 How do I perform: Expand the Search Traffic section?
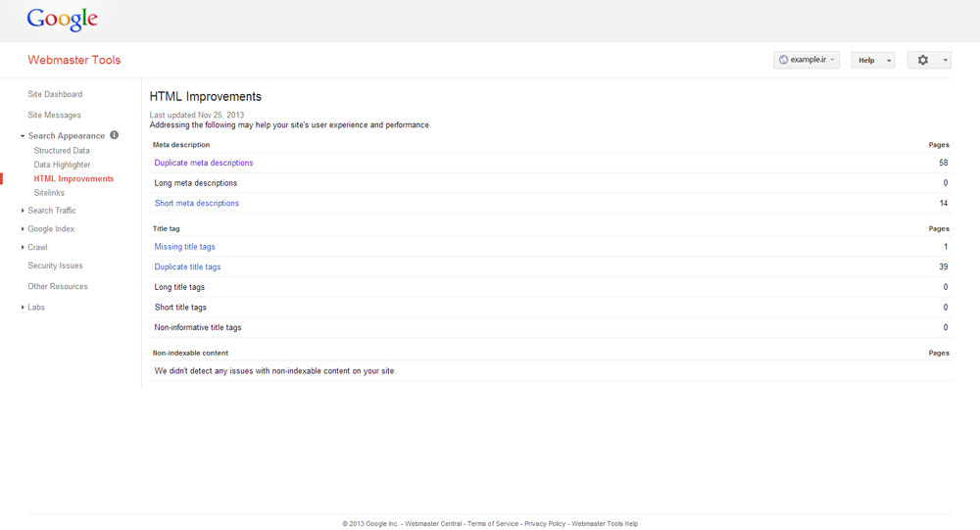(x=23, y=211)
